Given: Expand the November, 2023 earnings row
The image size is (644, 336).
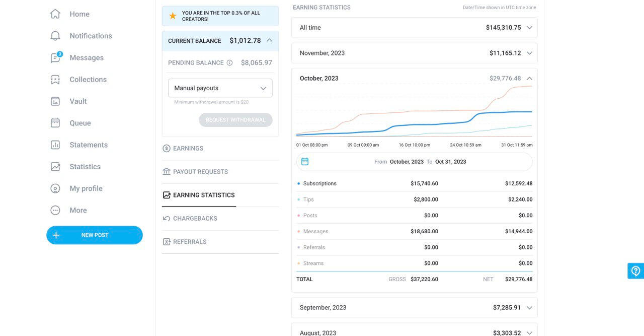Looking at the screenshot, I should click(529, 53).
